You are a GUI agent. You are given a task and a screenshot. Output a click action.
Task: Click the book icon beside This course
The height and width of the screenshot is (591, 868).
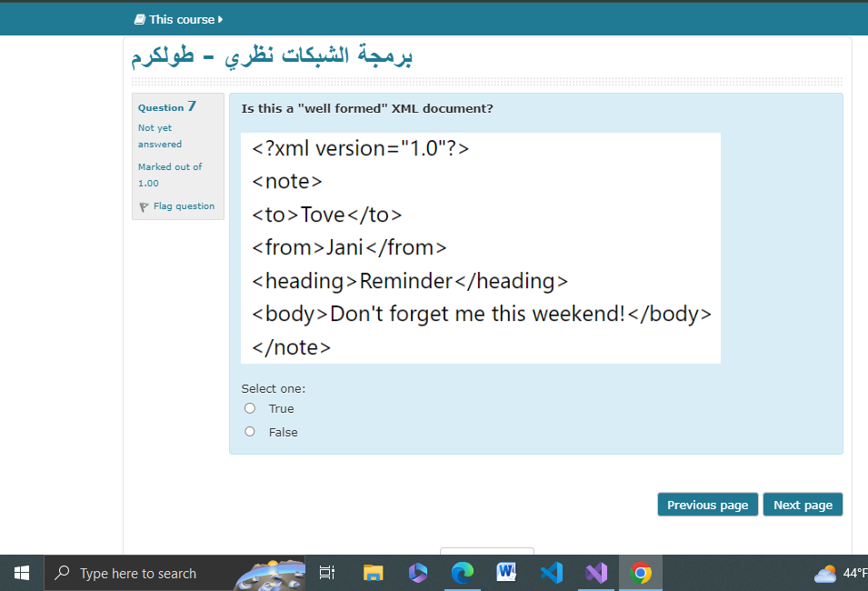(x=140, y=18)
